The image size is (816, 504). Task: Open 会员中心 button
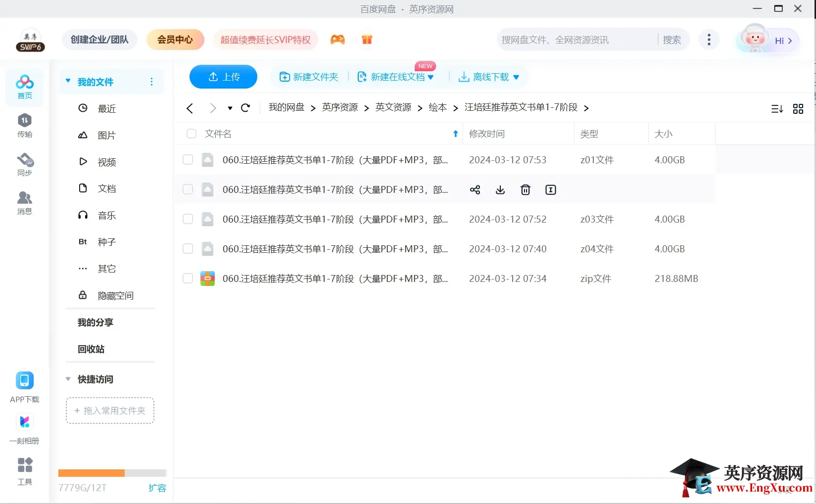click(175, 40)
